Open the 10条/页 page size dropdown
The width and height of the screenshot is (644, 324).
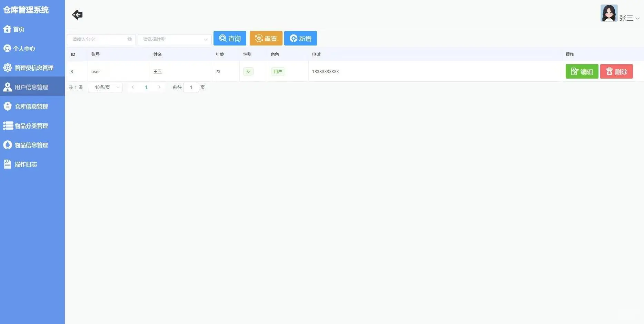pyautogui.click(x=105, y=87)
